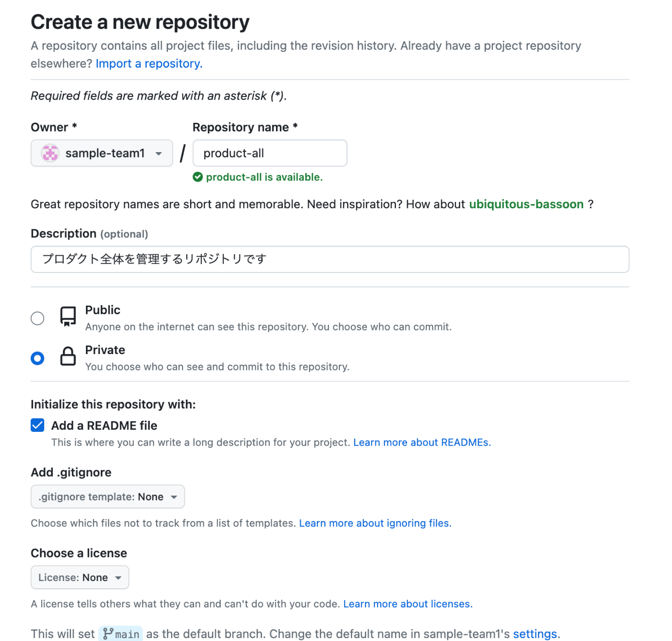Open the Owner dropdown for sample-team1
The image size is (672, 641).
101,153
